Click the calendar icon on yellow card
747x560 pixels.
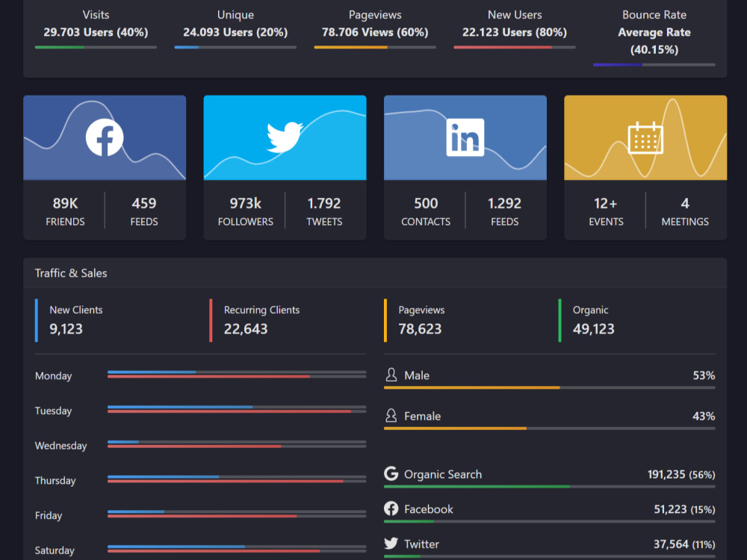[645, 137]
